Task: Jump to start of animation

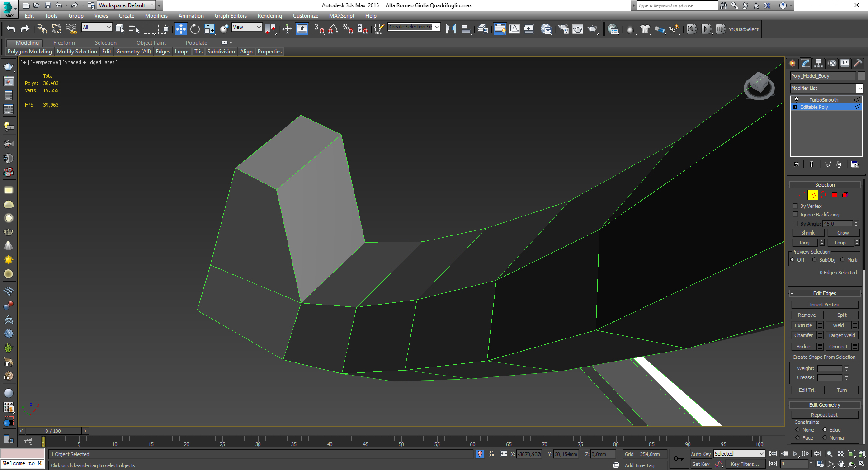Action: tap(773, 454)
